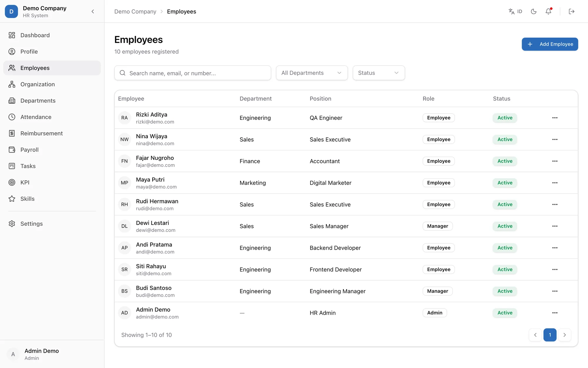Click the Tasks board icon
Viewport: 588px width, 368px height.
12,166
